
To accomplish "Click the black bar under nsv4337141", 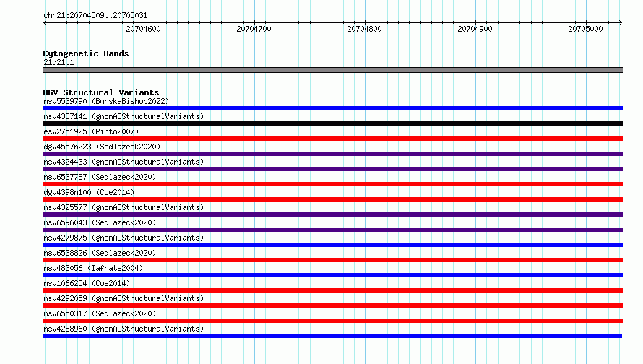I will click(x=332, y=123).
